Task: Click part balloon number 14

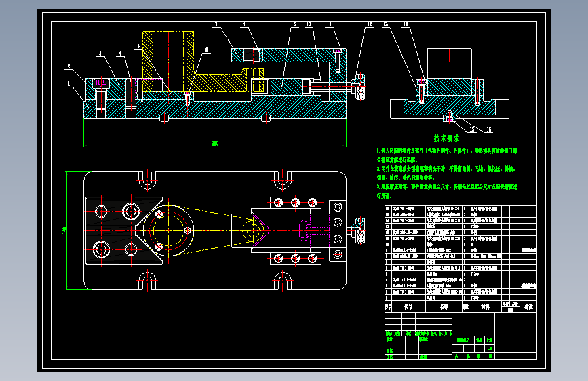Action: [406, 24]
